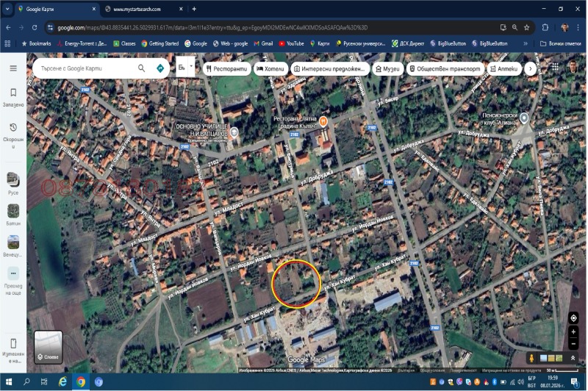Filter map by Аптеки chip
The width and height of the screenshot is (588, 391).
(x=504, y=68)
